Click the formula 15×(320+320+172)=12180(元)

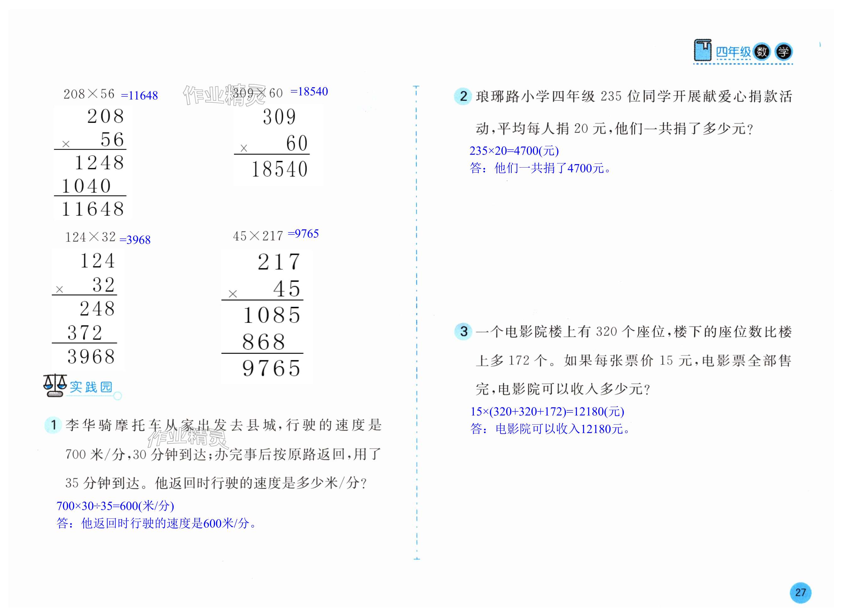[547, 411]
